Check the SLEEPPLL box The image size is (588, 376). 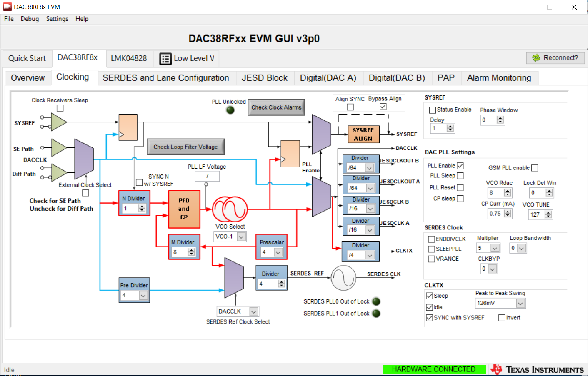pyautogui.click(x=432, y=249)
